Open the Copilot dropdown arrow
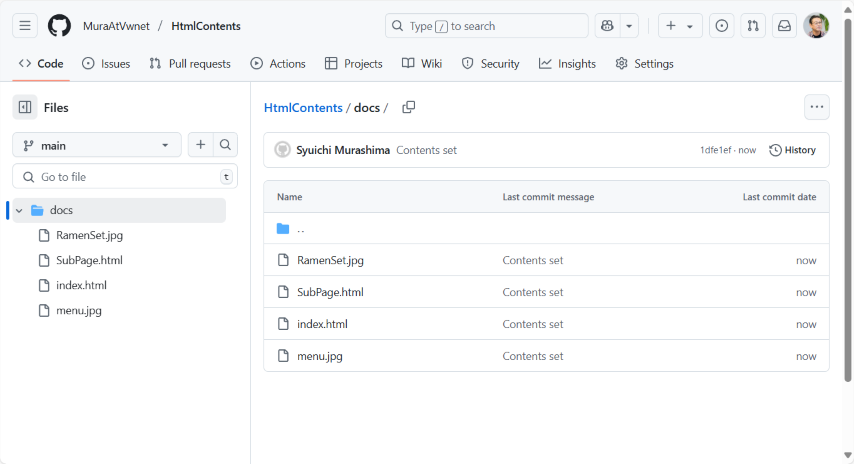 click(x=629, y=26)
